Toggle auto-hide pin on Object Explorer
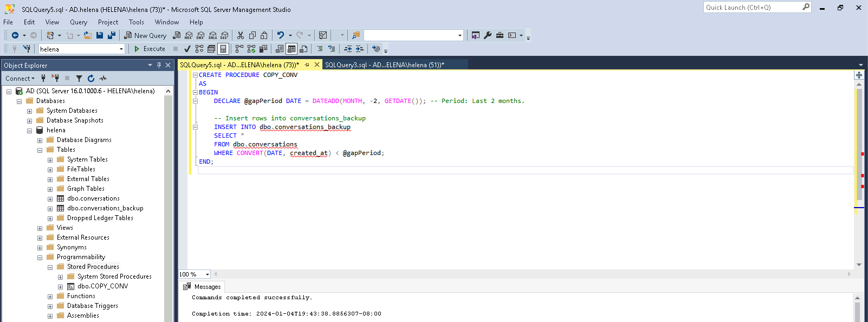Image resolution: width=868 pixels, height=322 pixels. (159, 65)
